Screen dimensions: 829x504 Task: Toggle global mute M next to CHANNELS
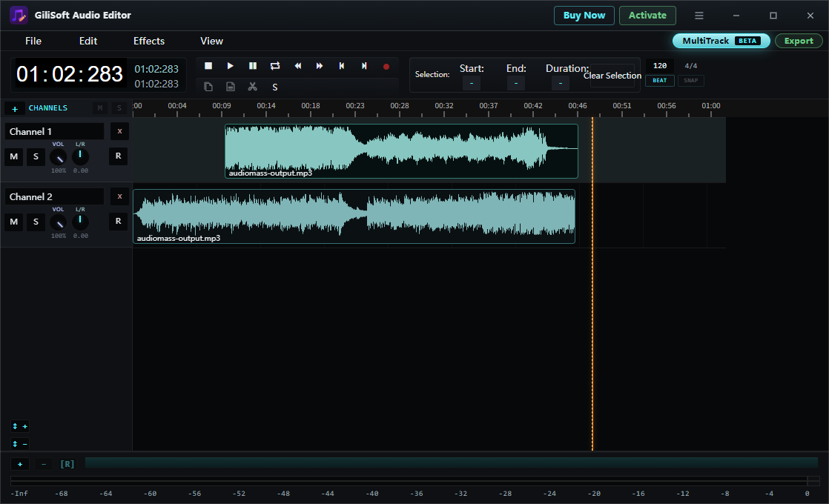pos(100,107)
